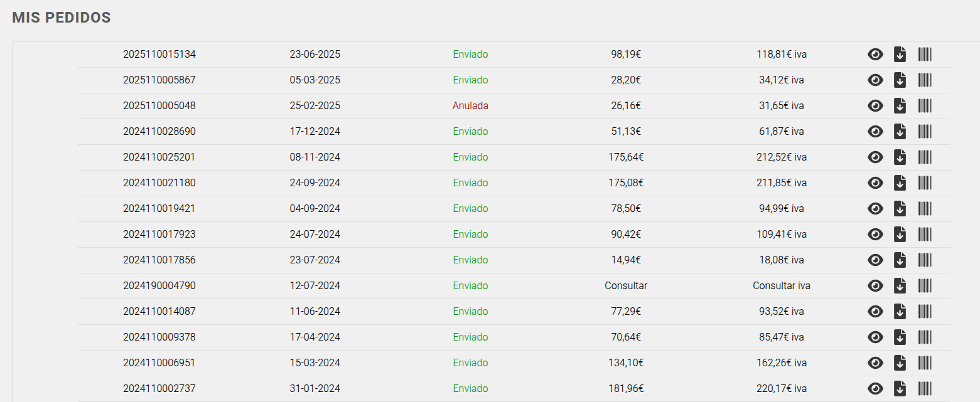View order 2025110015134 using the eye icon
This screenshot has height=402, width=980.
pyautogui.click(x=875, y=55)
